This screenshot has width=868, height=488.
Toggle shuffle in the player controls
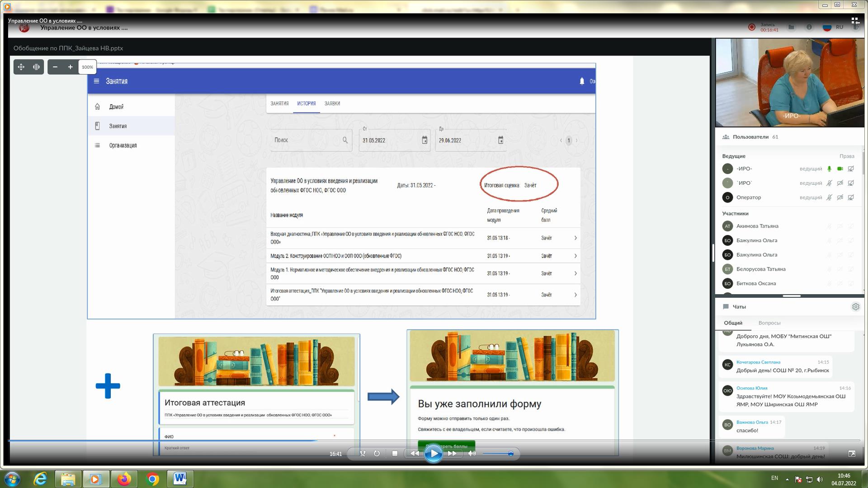pyautogui.click(x=363, y=453)
